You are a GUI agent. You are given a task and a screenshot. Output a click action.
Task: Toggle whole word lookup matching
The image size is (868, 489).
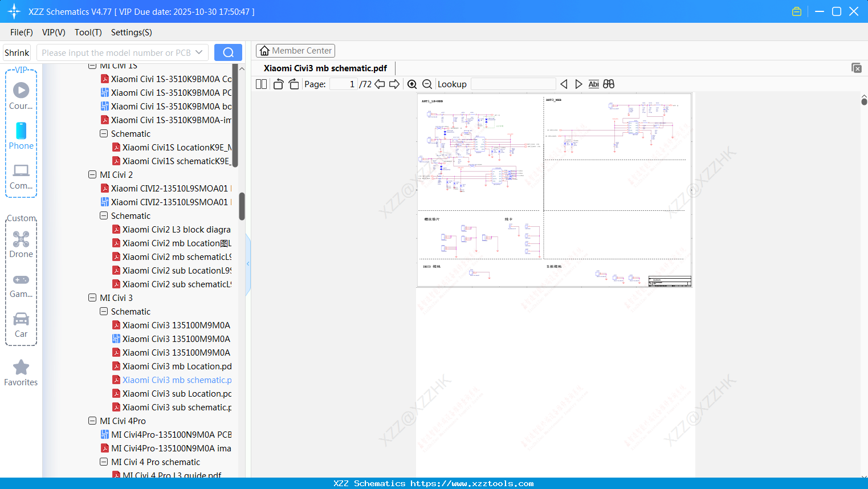click(x=608, y=84)
